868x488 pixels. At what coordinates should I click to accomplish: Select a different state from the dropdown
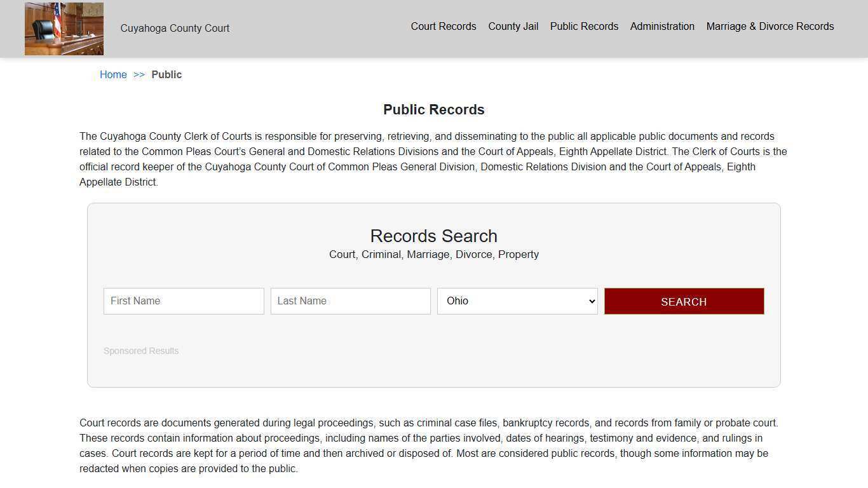pos(517,301)
